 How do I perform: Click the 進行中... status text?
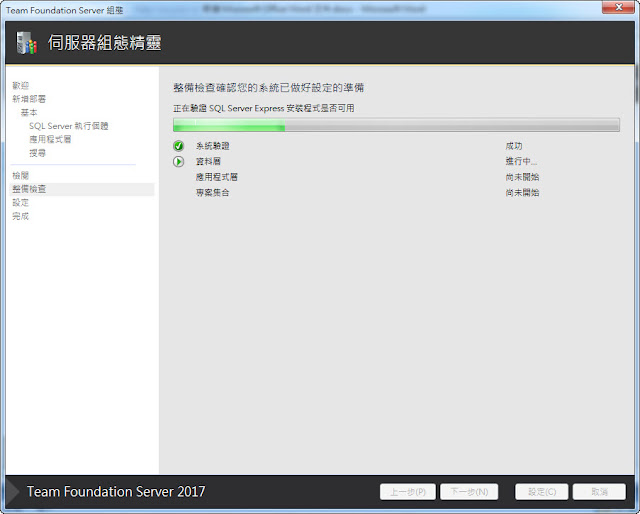(521, 161)
